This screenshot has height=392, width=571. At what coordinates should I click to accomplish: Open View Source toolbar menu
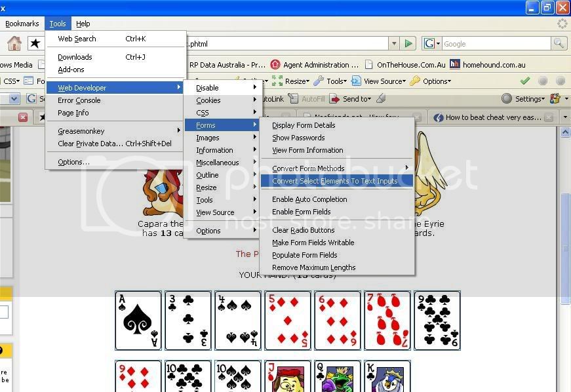tap(379, 81)
